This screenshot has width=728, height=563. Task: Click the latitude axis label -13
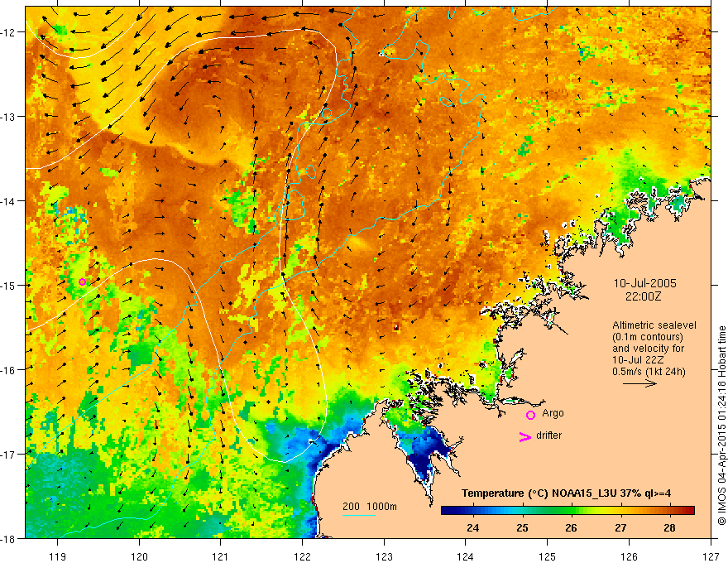7,117
